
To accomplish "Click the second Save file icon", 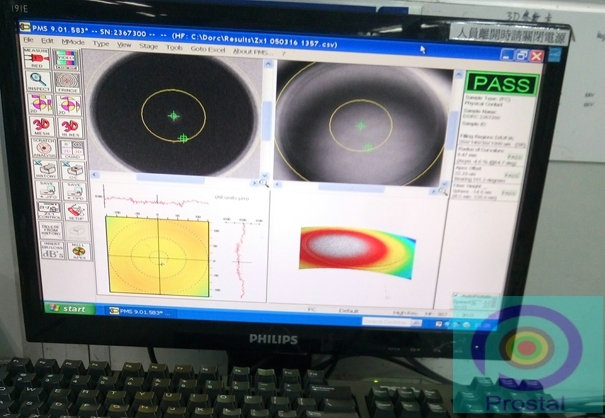I will (x=75, y=191).
